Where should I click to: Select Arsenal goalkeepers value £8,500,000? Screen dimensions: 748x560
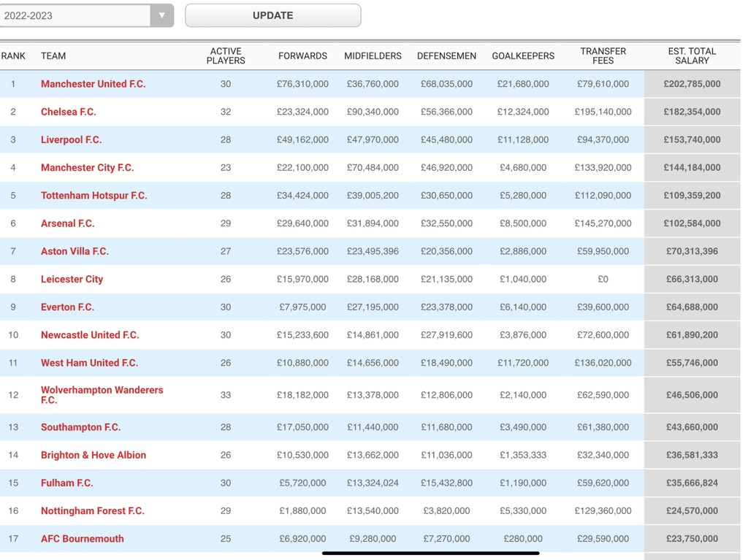[523, 223]
